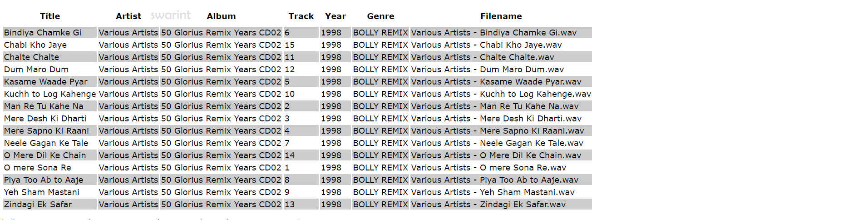Viewport: 868px width, 220px height.
Task: Select the Bindiya Chamke Gi title cell
Action: pyautogui.click(x=43, y=33)
